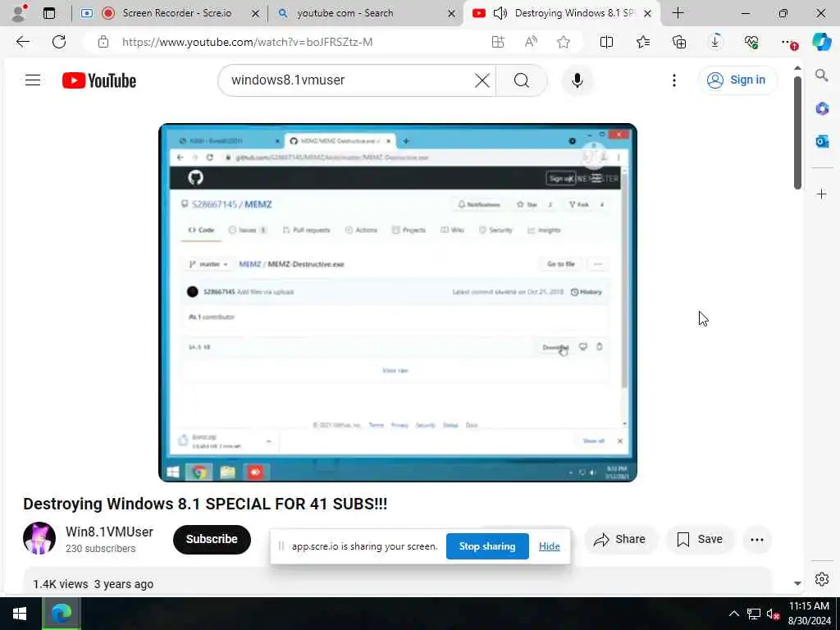Viewport: 840px width, 630px height.
Task: Close the Screen Recorder - Scre.io tab
Action: (x=256, y=13)
